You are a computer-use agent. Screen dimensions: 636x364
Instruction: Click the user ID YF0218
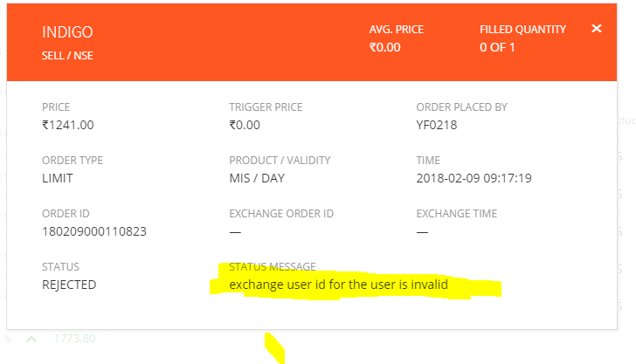click(x=437, y=125)
